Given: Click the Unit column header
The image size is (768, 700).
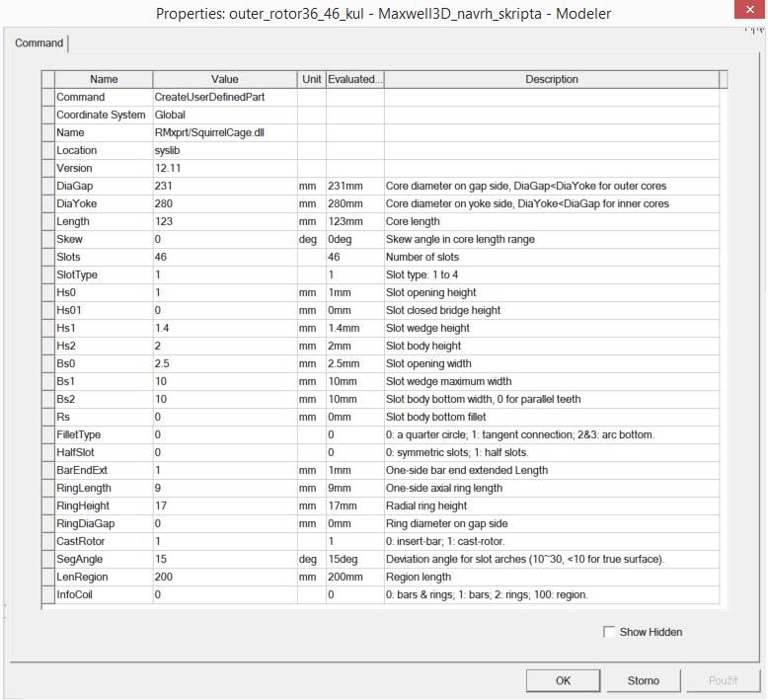Looking at the screenshot, I should point(312,79).
